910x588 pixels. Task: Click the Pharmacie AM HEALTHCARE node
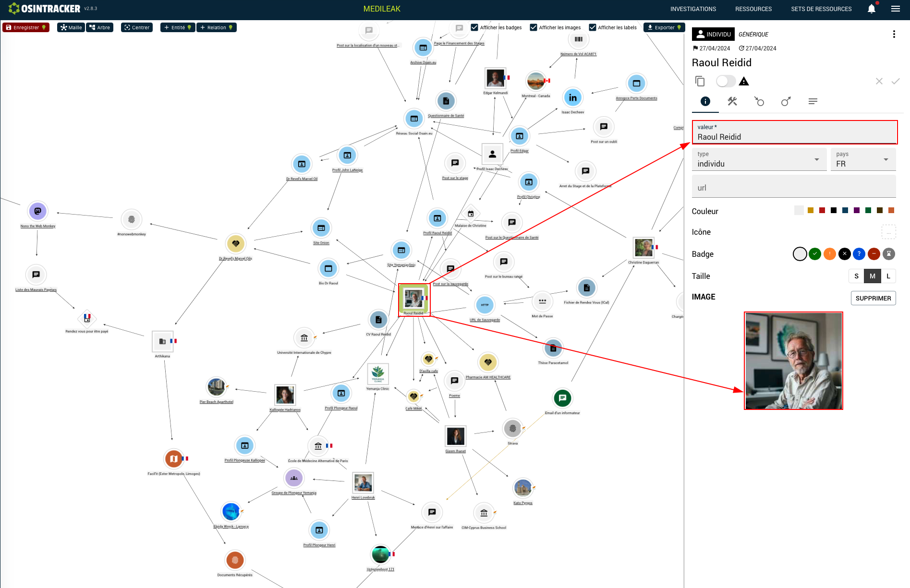(488, 362)
